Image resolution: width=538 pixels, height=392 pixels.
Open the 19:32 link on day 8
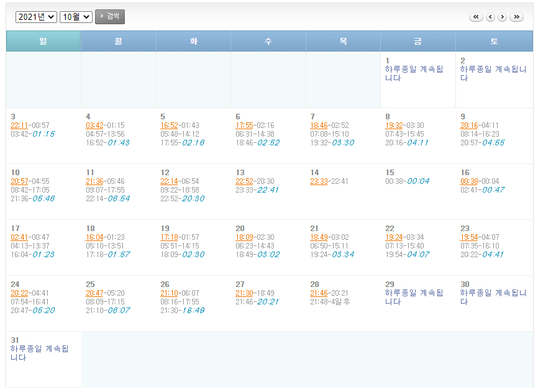(x=394, y=125)
